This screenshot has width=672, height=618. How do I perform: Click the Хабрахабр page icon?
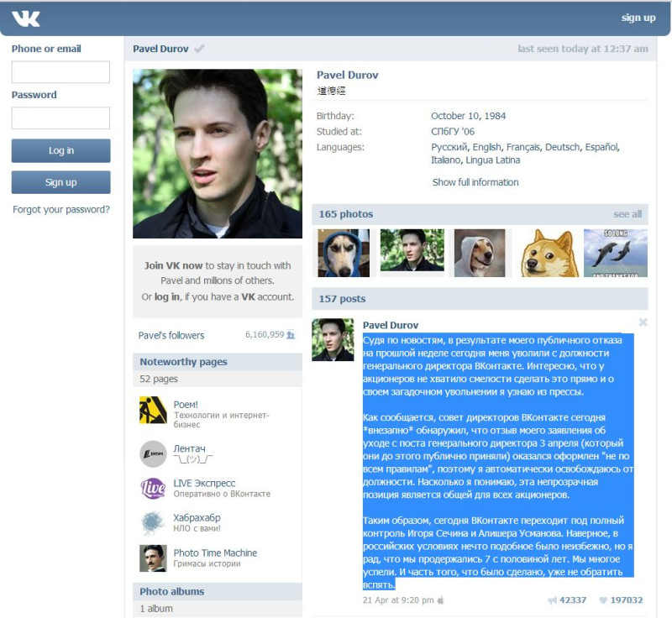153,523
